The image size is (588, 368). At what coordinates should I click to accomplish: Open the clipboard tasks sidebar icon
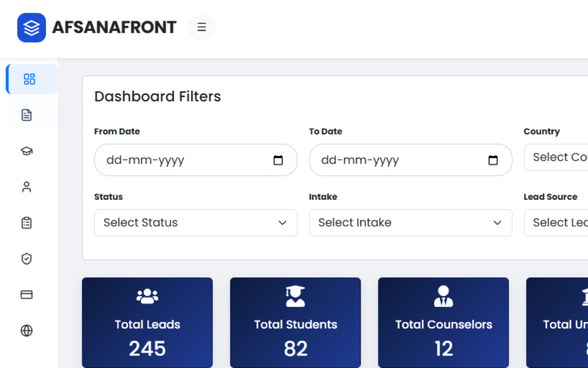click(26, 222)
